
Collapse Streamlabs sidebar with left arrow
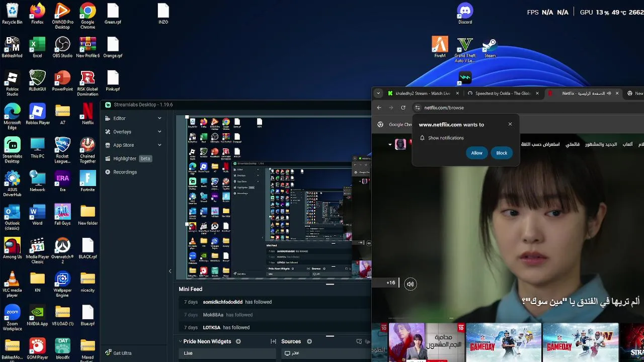click(x=170, y=271)
